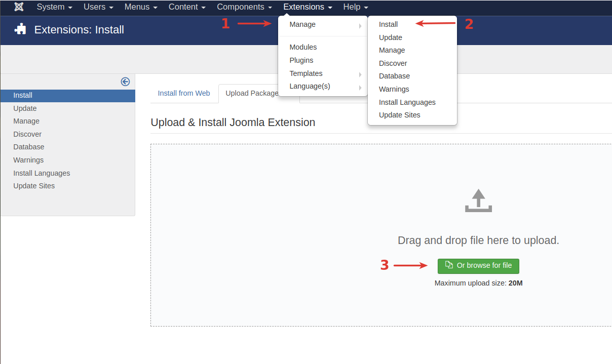Open the Help dropdown menu
Image resolution: width=612 pixels, height=364 pixels.
pyautogui.click(x=356, y=7)
